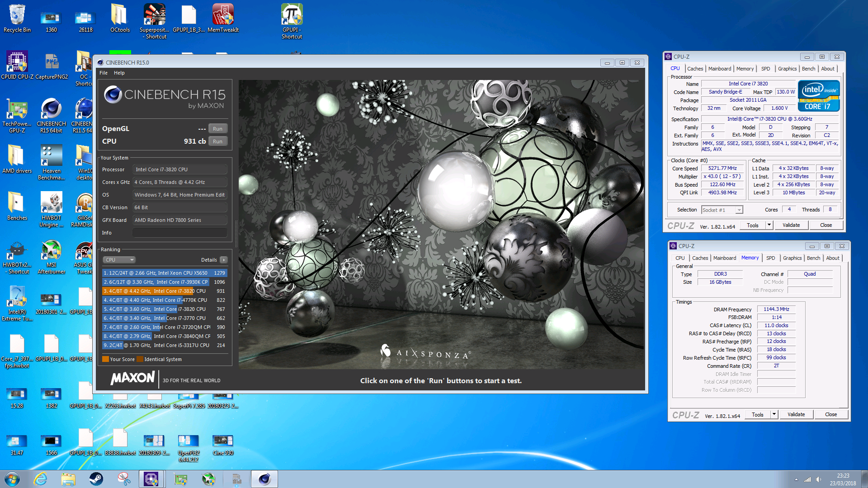The image size is (868, 488).
Task: Switch to Mainboard tab in upper CPU-Z
Action: coord(720,69)
